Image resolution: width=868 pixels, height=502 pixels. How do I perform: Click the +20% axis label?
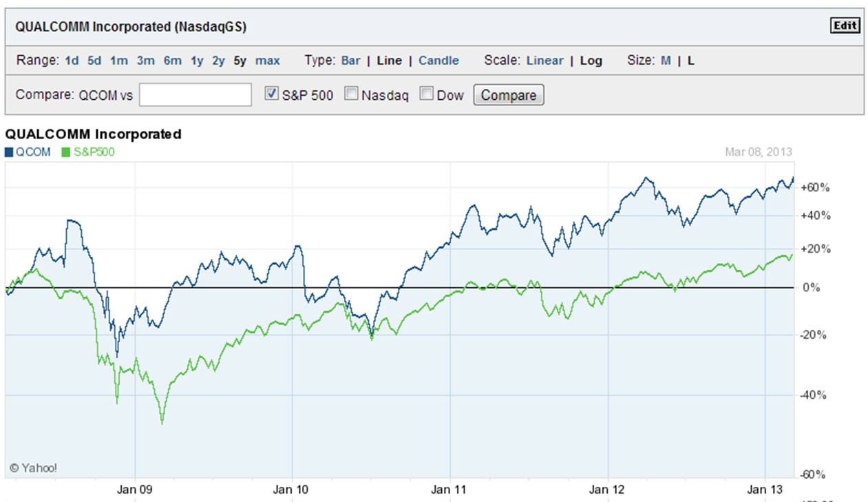click(815, 249)
